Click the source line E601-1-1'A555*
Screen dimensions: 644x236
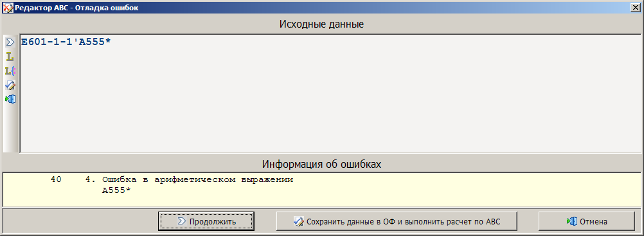66,42
